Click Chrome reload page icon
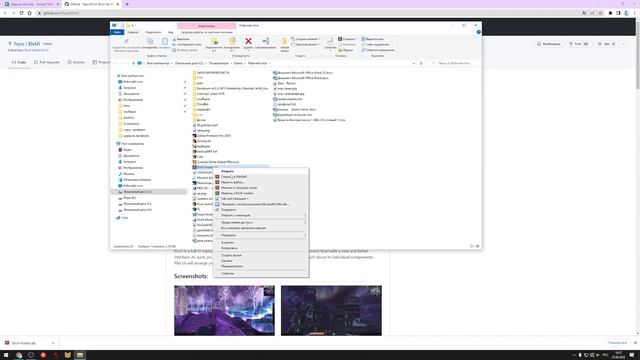640x360 pixels. click(x=21, y=13)
